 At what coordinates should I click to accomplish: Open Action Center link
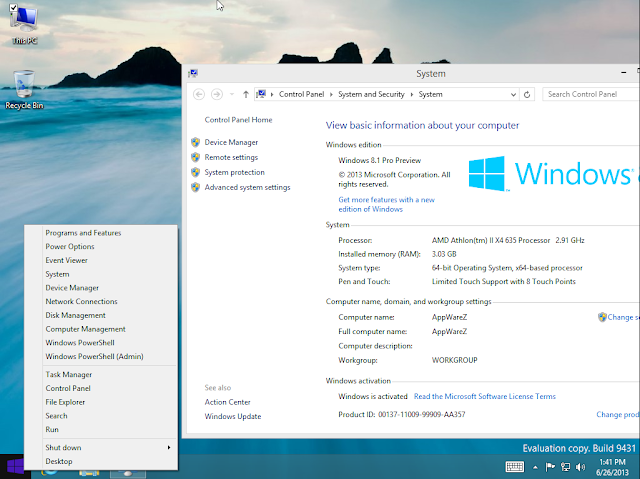pyautogui.click(x=227, y=402)
